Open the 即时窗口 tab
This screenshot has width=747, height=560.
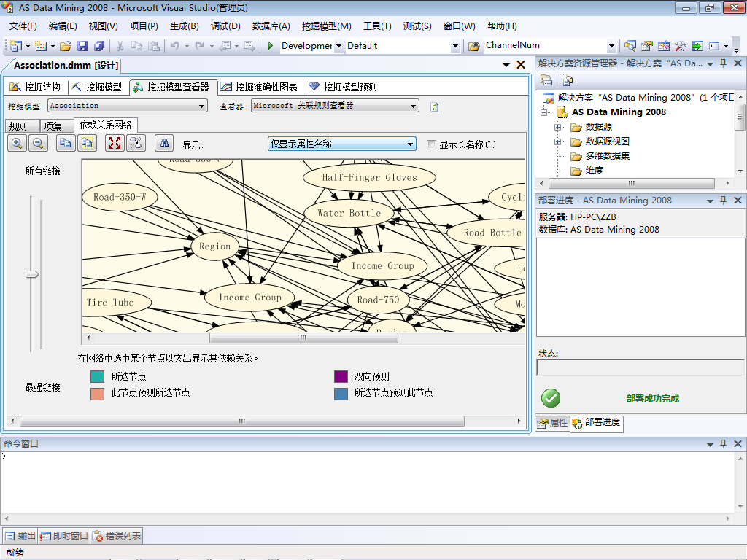(64, 536)
